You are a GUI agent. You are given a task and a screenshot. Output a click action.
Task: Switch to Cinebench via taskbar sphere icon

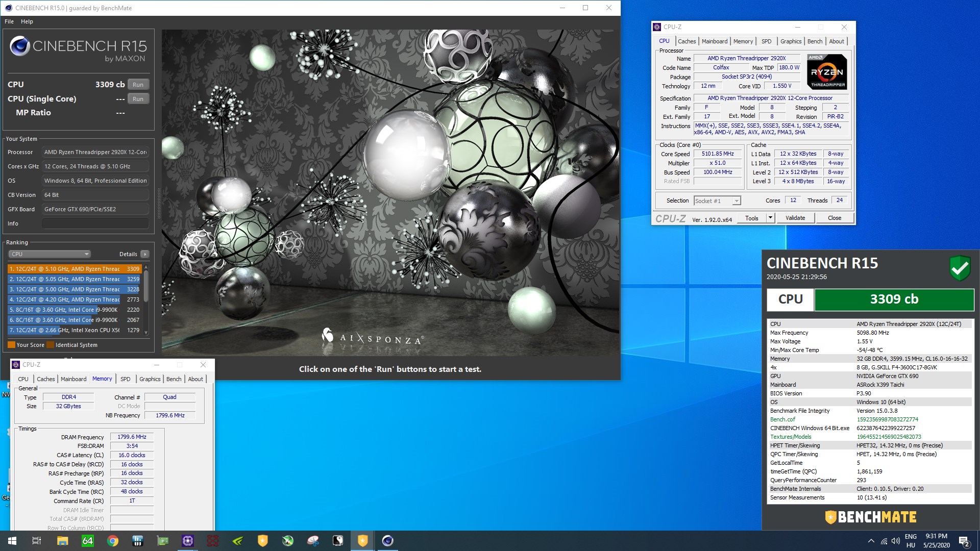coord(388,541)
